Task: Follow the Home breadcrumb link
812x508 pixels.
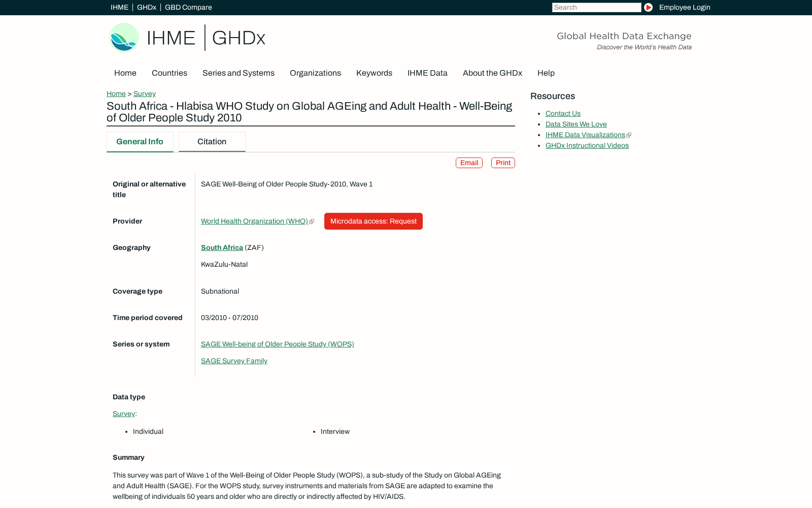Action: coord(116,93)
